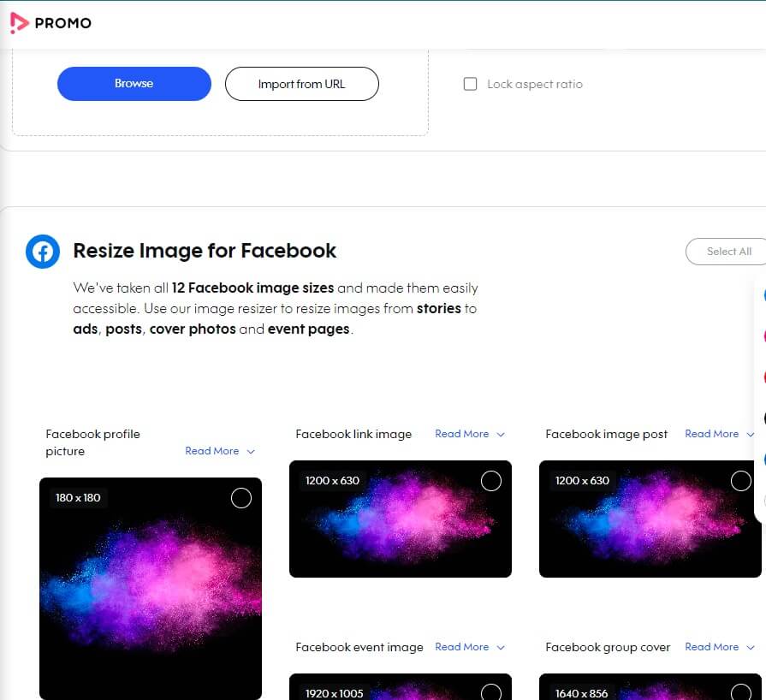Expand Read More for Facebook event image
Image resolution: width=766 pixels, height=700 pixels.
(x=470, y=647)
